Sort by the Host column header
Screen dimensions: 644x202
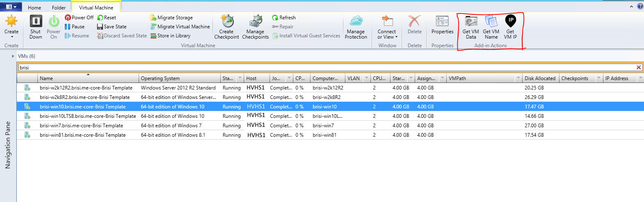257,78
